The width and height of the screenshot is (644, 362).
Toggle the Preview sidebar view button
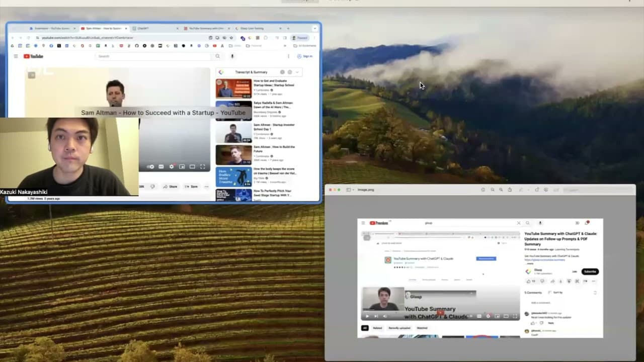(348, 190)
